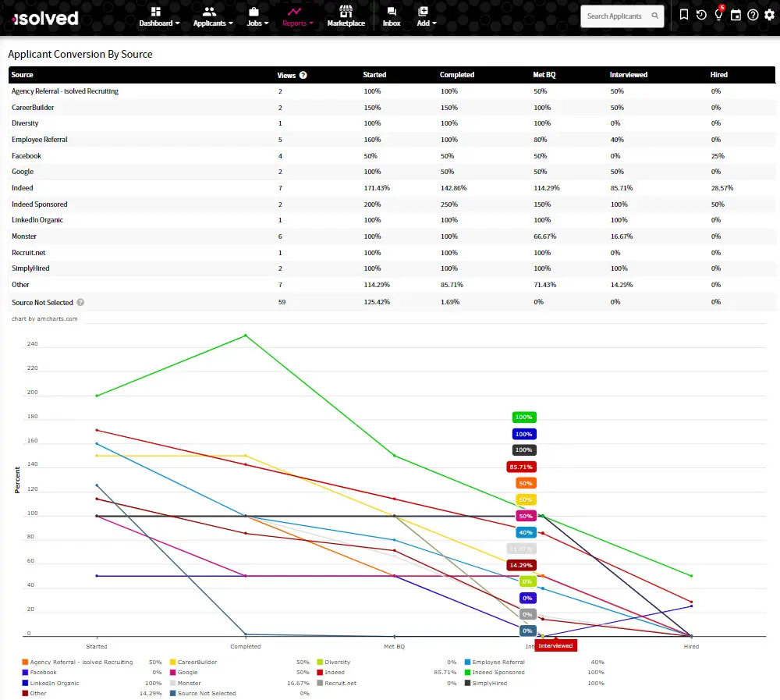Click the Applicants caret arrow

231,23
